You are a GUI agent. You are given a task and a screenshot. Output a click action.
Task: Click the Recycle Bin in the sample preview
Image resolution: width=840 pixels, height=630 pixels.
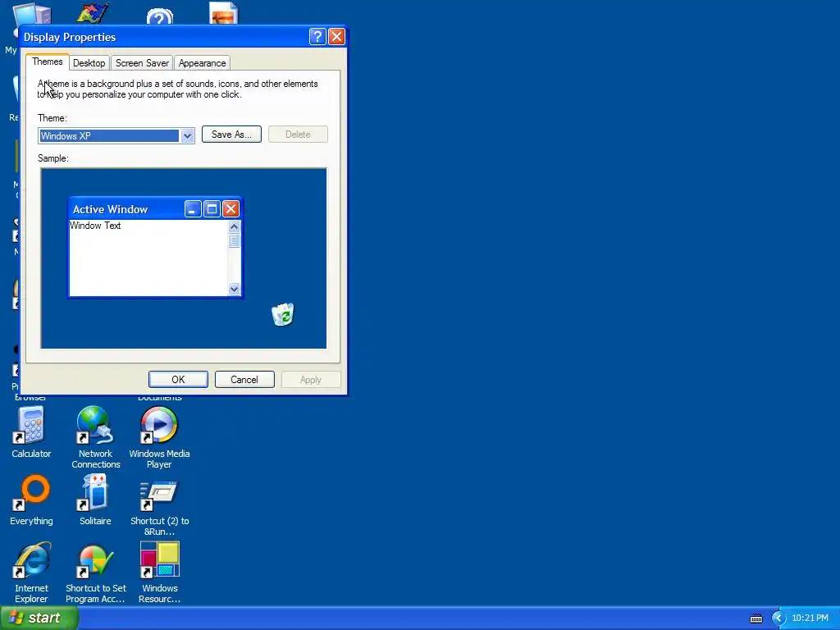coord(283,314)
